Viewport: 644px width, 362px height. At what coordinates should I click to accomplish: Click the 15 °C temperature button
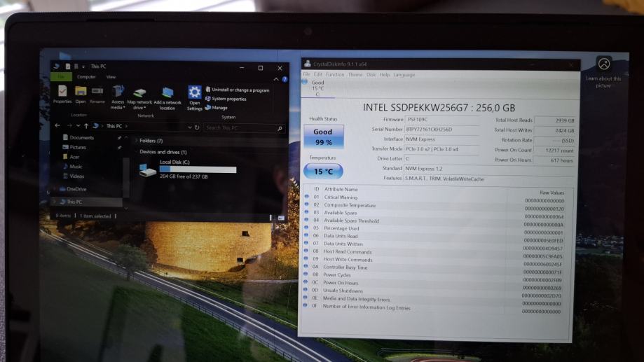(x=323, y=171)
